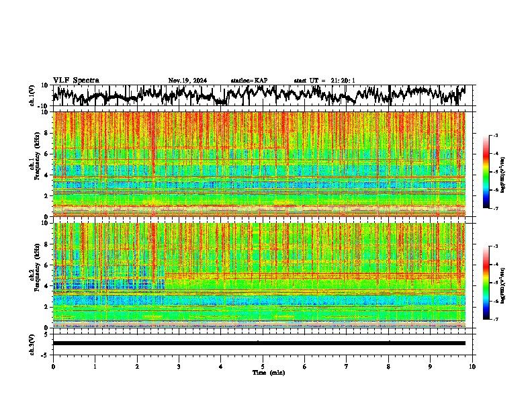The height and width of the screenshot is (411, 532).
Task: Click the ch.2 colorbar log(PSD) label
Action: (503, 285)
